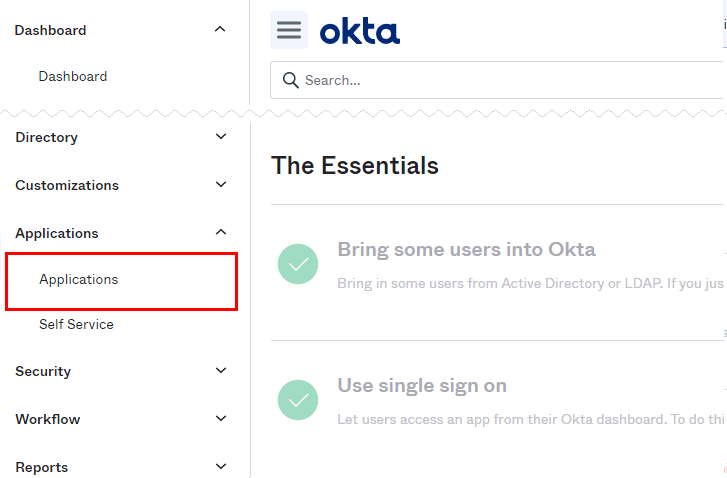The width and height of the screenshot is (727, 478).
Task: Open the Dashboard submenu item
Action: tap(73, 76)
